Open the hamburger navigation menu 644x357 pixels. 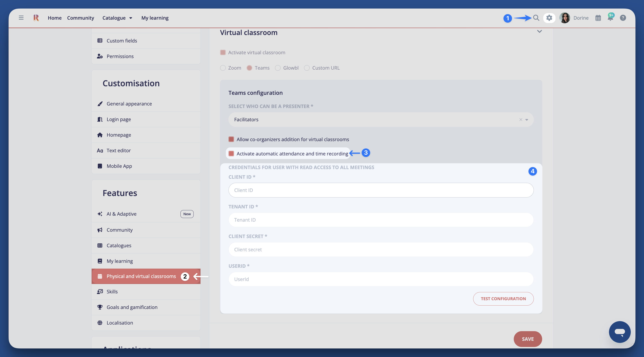[21, 18]
